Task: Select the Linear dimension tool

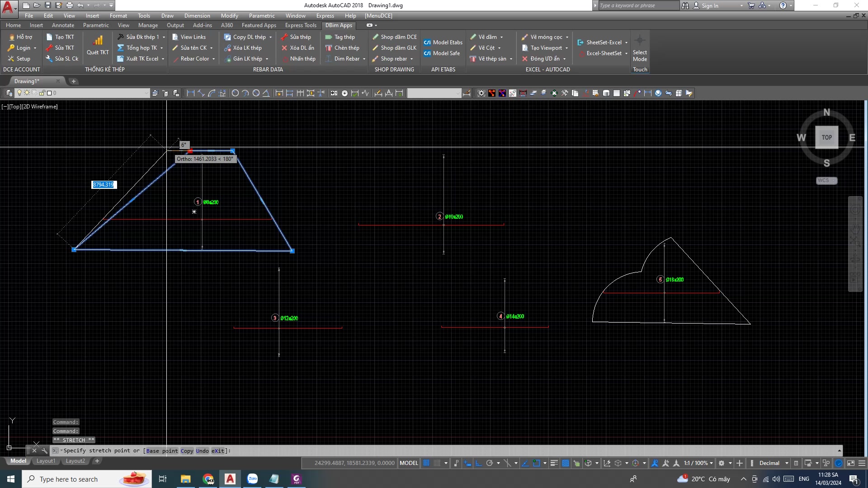Action: 190,93
